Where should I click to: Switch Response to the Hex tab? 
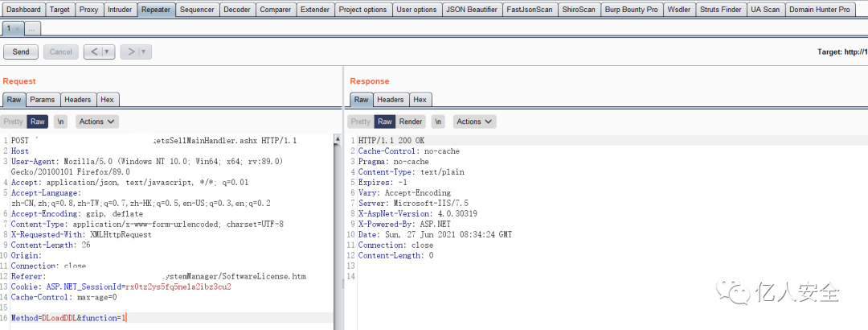click(420, 99)
